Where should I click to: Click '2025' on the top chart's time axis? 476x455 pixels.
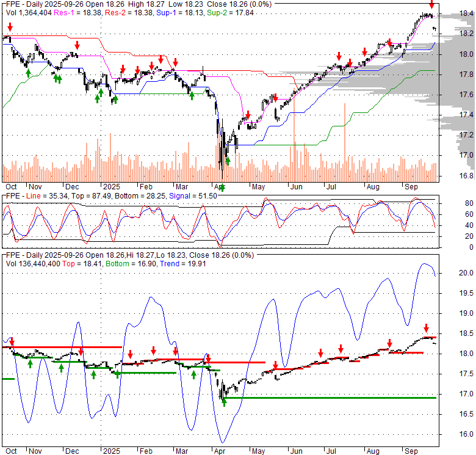click(112, 187)
